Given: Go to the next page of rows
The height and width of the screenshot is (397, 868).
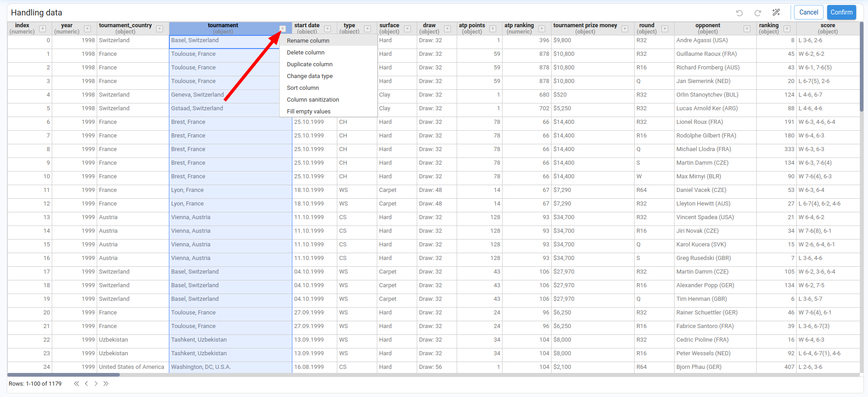Looking at the screenshot, I should pyautogui.click(x=96, y=384).
